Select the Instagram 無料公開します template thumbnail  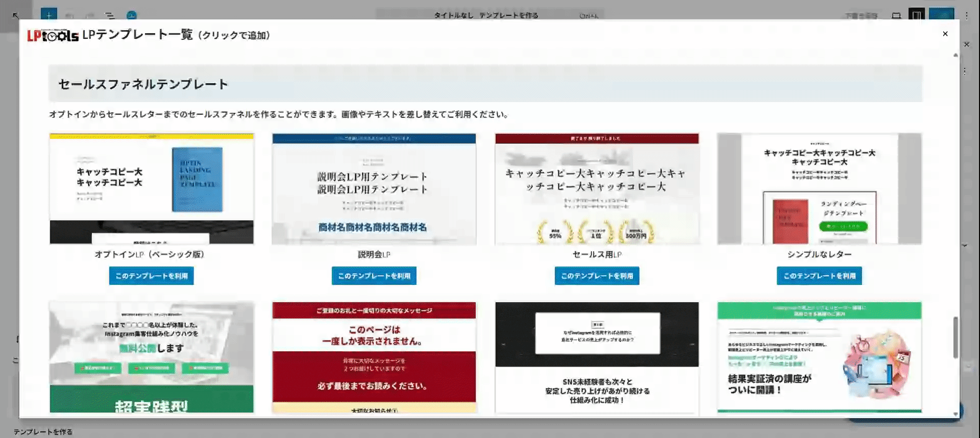[152, 357]
